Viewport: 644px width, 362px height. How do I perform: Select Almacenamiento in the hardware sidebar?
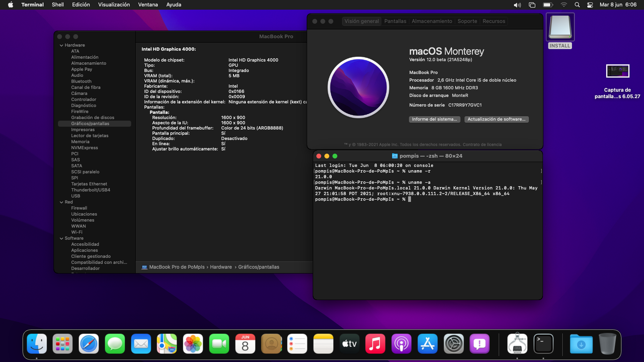coord(89,63)
